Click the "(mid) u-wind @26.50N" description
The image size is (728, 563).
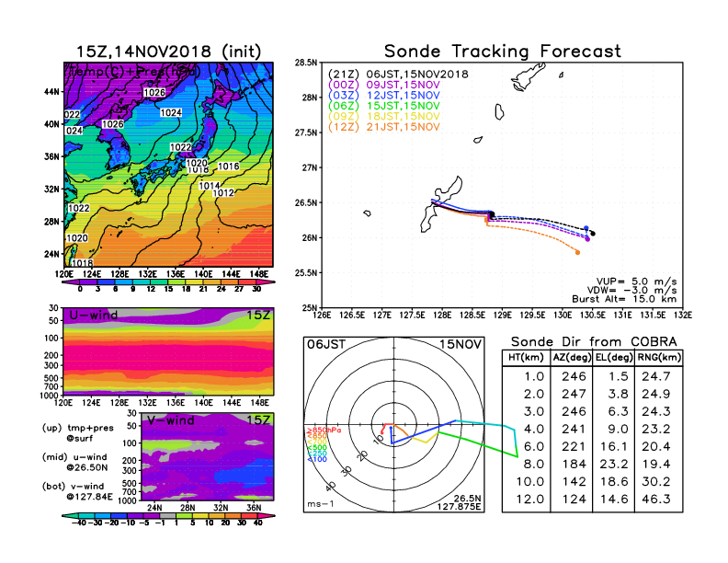coord(74,462)
